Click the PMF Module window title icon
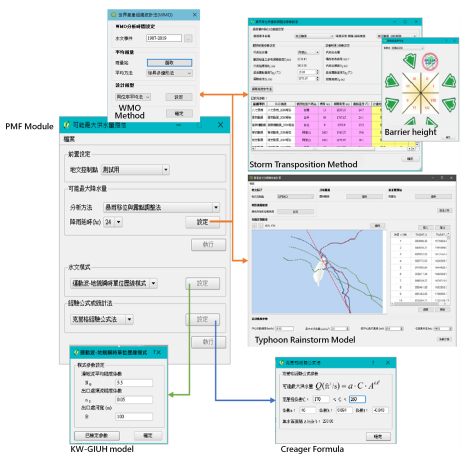The image size is (470, 470). click(x=66, y=125)
